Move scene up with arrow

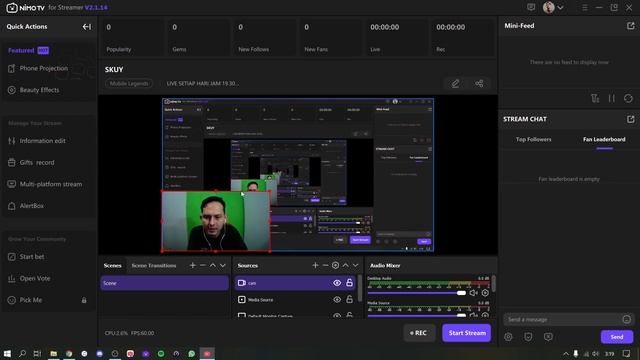(213, 265)
